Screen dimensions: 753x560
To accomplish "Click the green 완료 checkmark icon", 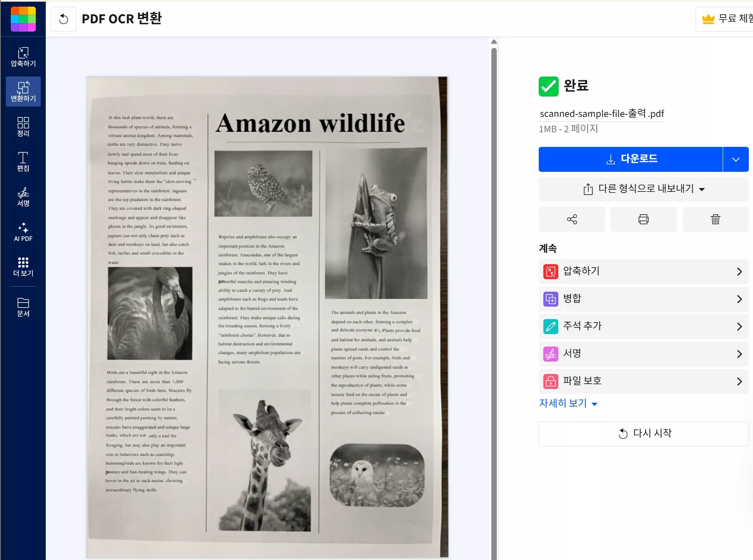I will point(549,86).
